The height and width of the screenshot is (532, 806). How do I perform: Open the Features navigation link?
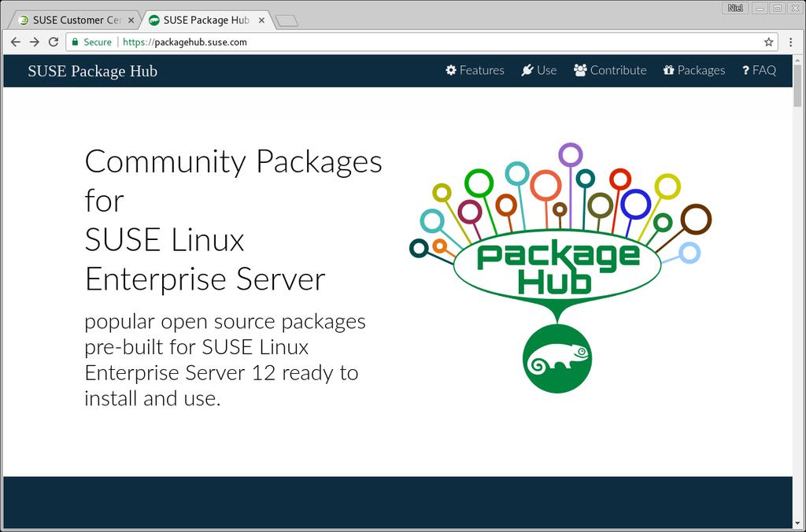[x=475, y=70]
